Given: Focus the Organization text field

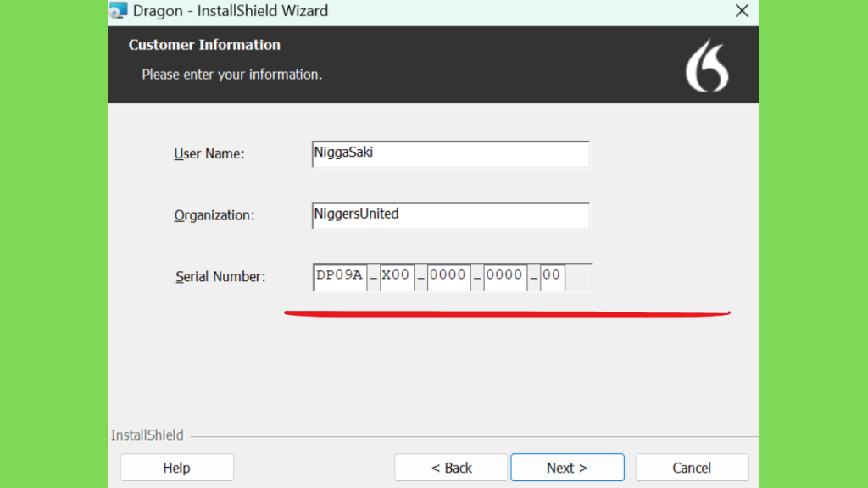Looking at the screenshot, I should [451, 216].
